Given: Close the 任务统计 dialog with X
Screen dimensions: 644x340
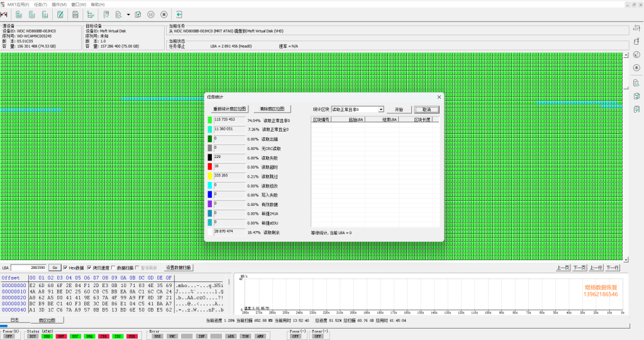Looking at the screenshot, I should [x=439, y=97].
